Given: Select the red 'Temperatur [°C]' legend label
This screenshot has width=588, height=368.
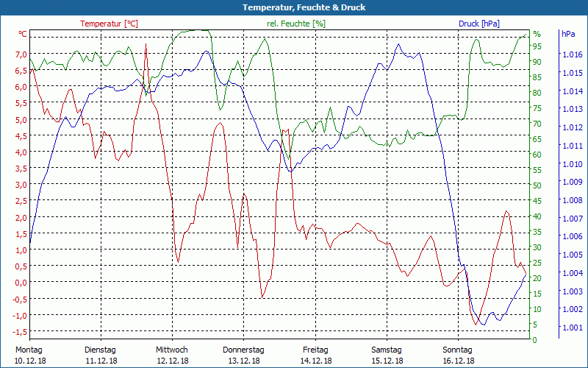Looking at the screenshot, I should click(109, 24).
